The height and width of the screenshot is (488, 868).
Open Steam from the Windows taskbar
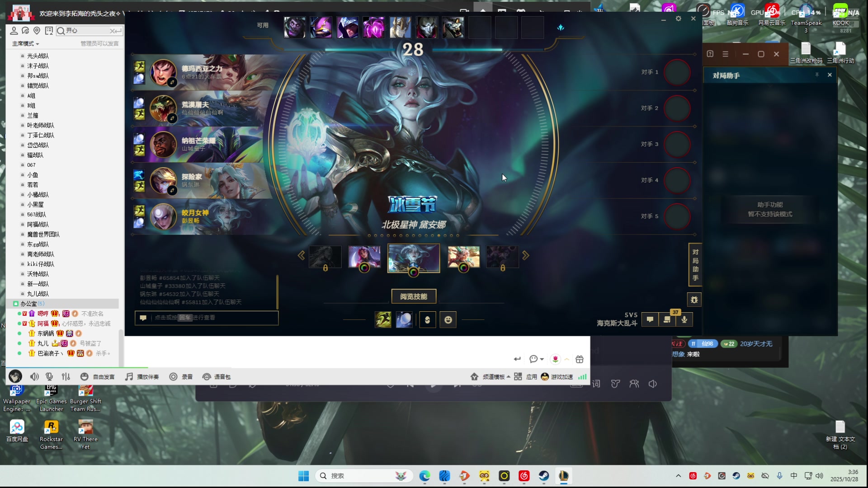point(543,476)
